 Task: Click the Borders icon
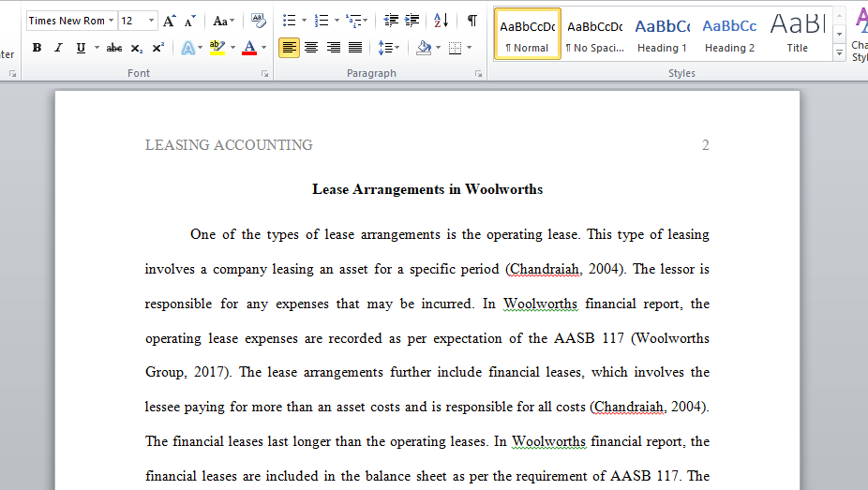[x=455, y=48]
